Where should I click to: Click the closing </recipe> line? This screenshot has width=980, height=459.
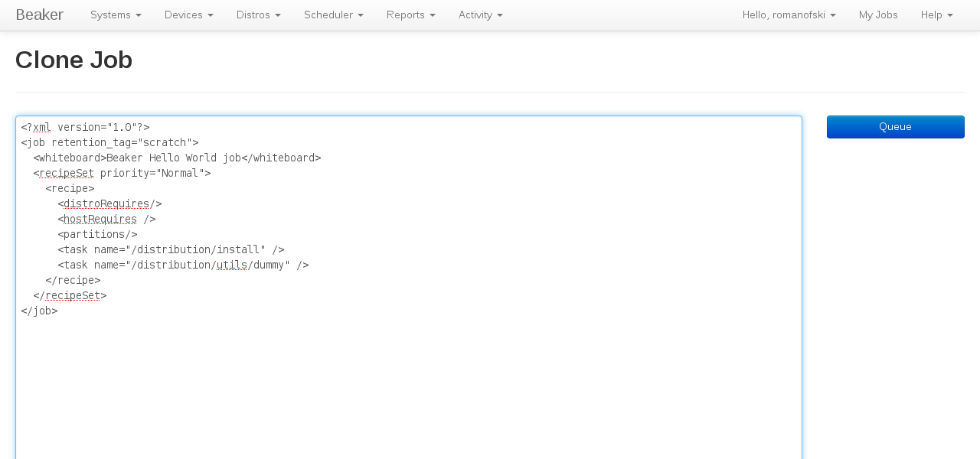pos(73,280)
